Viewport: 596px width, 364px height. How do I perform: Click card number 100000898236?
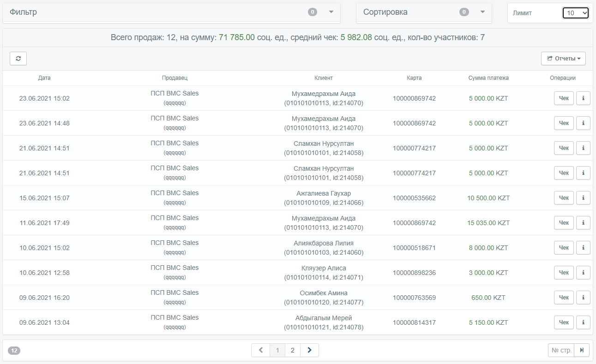pyautogui.click(x=414, y=273)
